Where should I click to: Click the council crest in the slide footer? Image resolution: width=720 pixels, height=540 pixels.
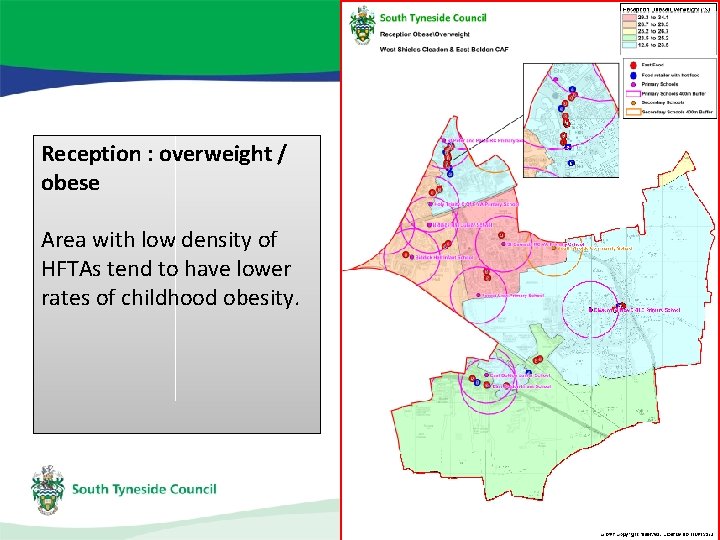[x=48, y=489]
